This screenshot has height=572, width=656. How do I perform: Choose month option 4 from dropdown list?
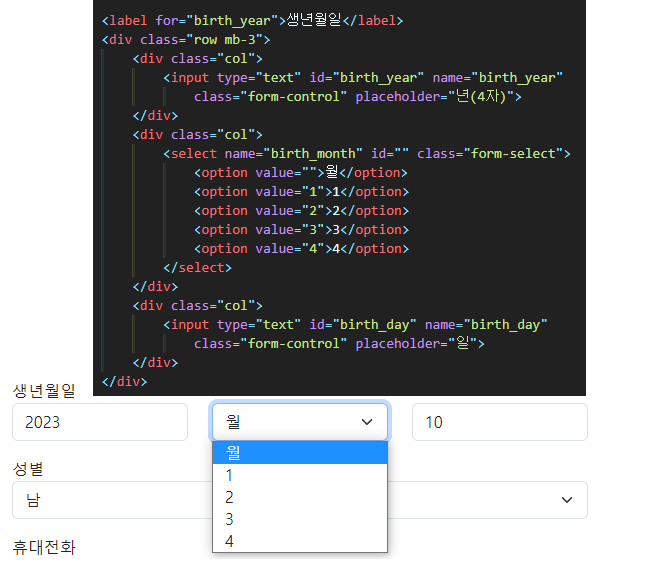pyautogui.click(x=300, y=541)
